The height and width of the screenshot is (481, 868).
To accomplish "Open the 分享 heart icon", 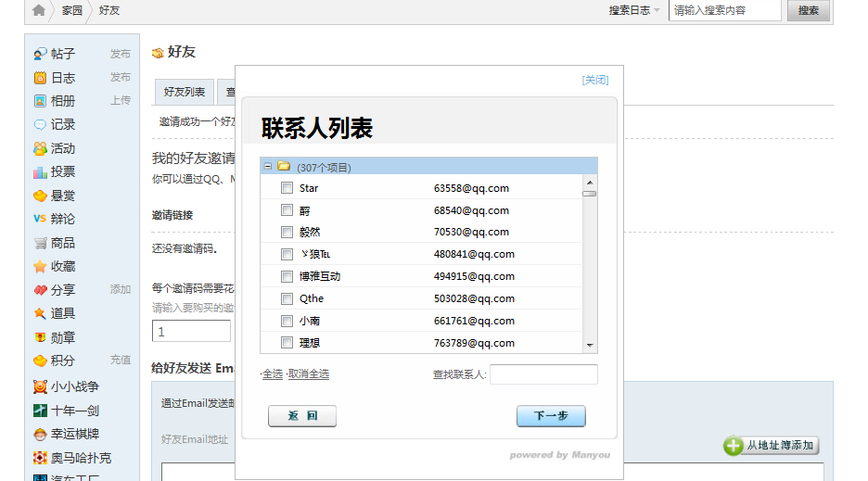I will (40, 290).
